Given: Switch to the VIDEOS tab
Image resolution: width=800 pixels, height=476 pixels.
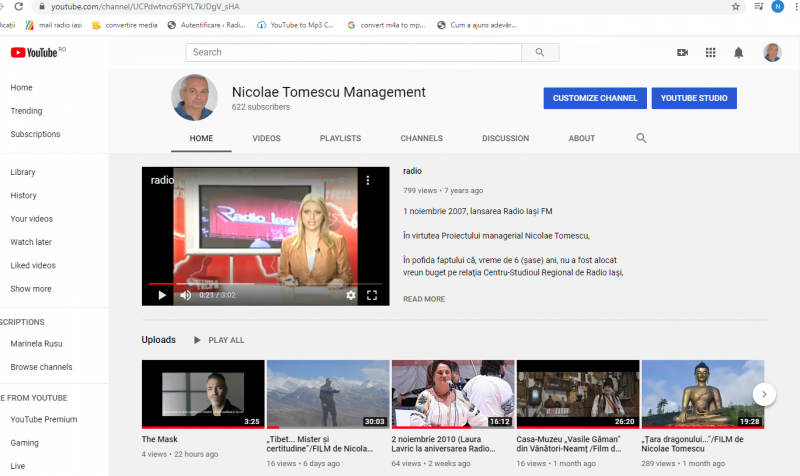Looking at the screenshot, I should coord(266,138).
